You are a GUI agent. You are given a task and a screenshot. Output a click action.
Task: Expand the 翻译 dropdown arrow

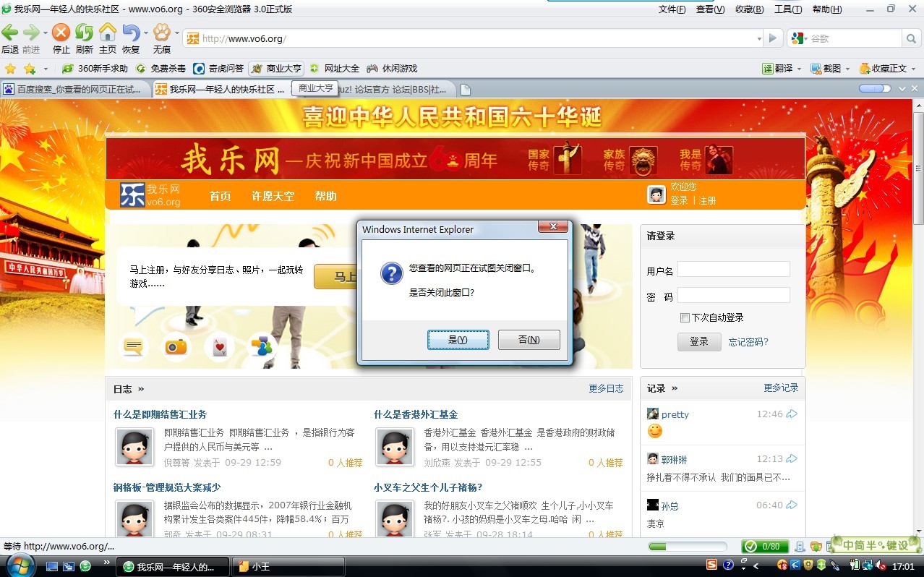pos(800,69)
